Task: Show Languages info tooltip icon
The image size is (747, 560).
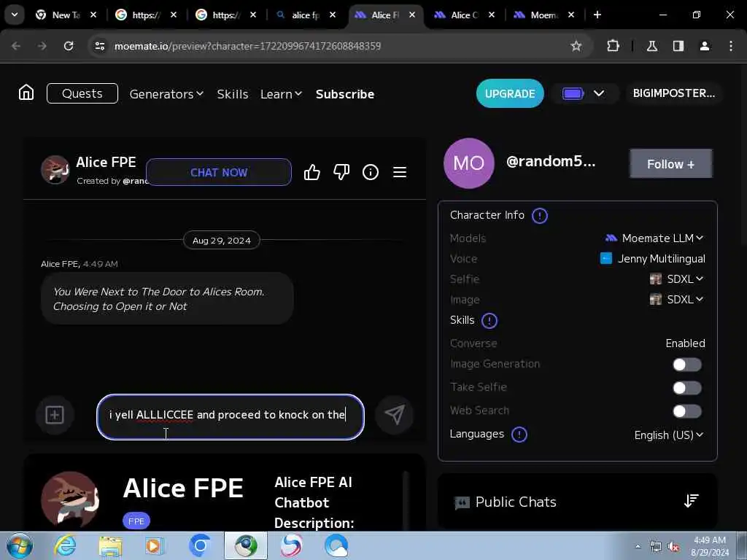Action: [519, 435]
